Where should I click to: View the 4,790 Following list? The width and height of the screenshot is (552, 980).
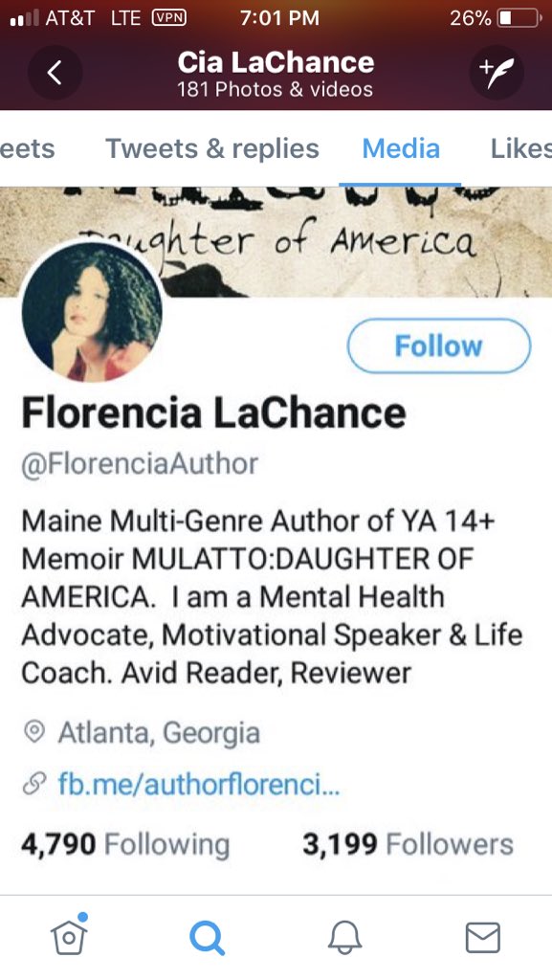125,844
